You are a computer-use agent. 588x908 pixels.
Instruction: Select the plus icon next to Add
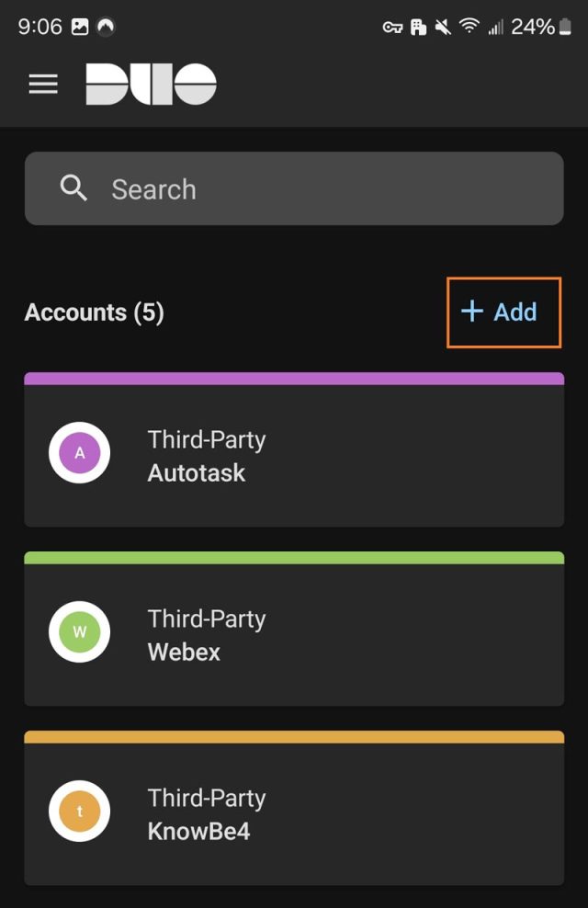click(x=471, y=312)
